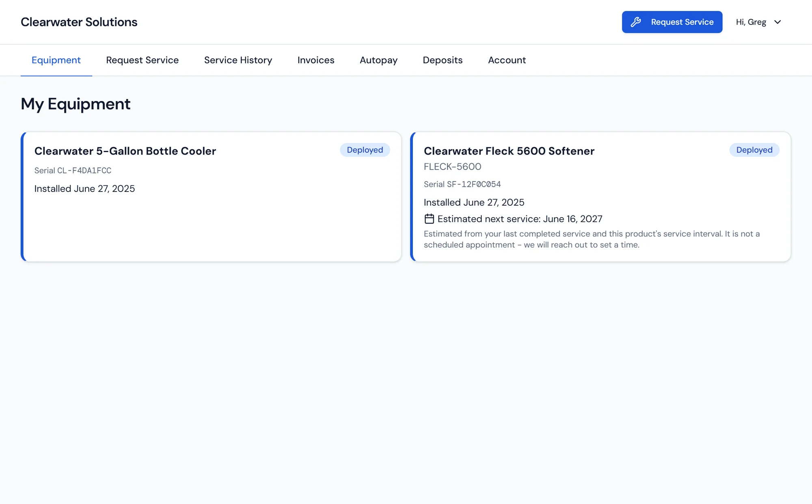
Task: Expand the Hi, Greg chevron
Action: 777,22
